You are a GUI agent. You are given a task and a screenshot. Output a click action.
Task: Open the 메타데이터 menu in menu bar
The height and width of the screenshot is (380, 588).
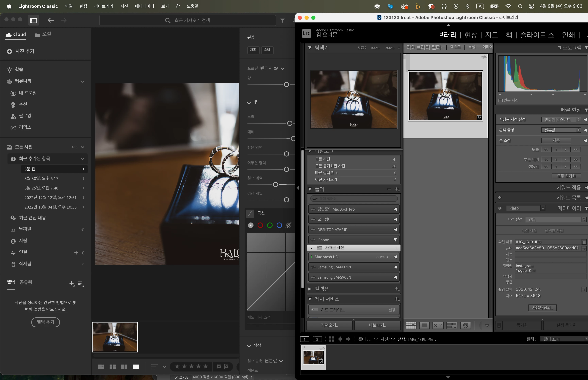click(x=144, y=6)
